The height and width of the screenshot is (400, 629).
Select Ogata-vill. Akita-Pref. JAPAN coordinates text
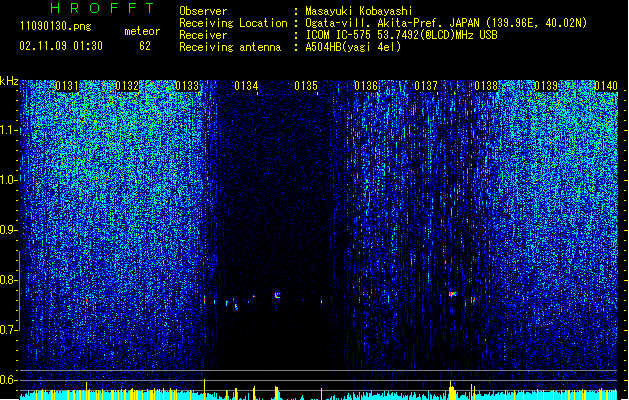click(x=446, y=23)
